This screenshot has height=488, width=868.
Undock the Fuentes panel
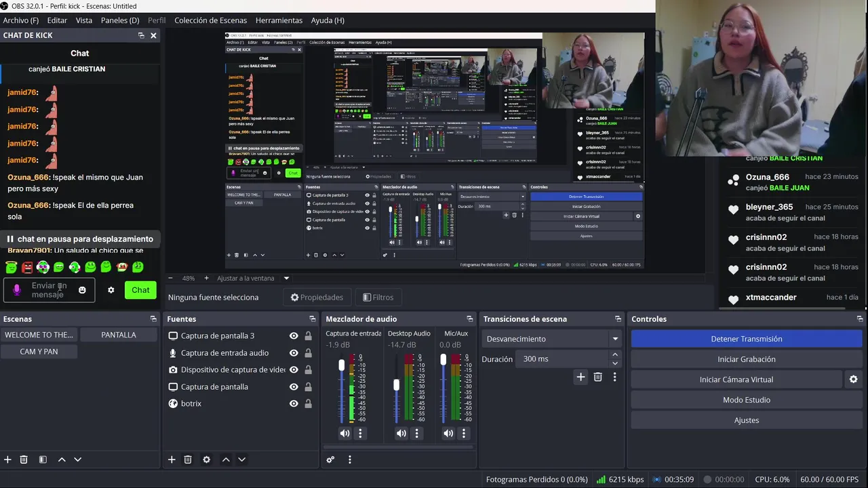click(313, 319)
